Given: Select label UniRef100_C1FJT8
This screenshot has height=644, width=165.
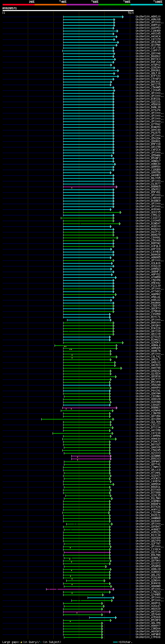Looking at the screenshot, I should 148,48.
